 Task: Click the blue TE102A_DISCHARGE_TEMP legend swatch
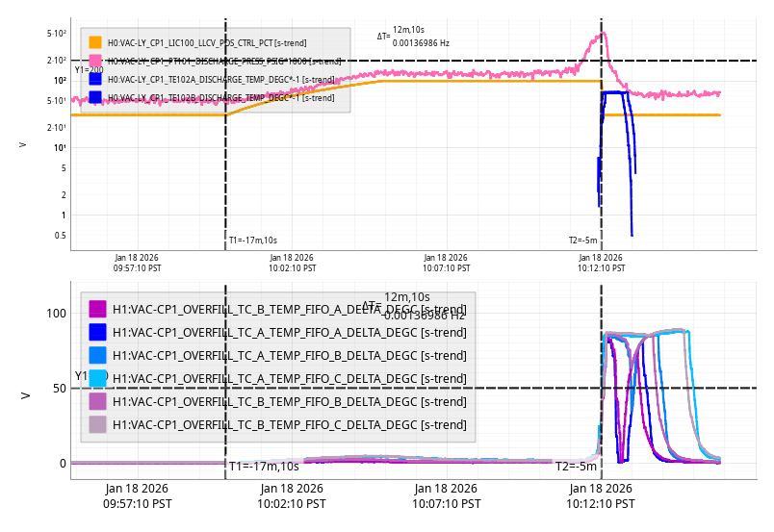pyautogui.click(x=95, y=79)
